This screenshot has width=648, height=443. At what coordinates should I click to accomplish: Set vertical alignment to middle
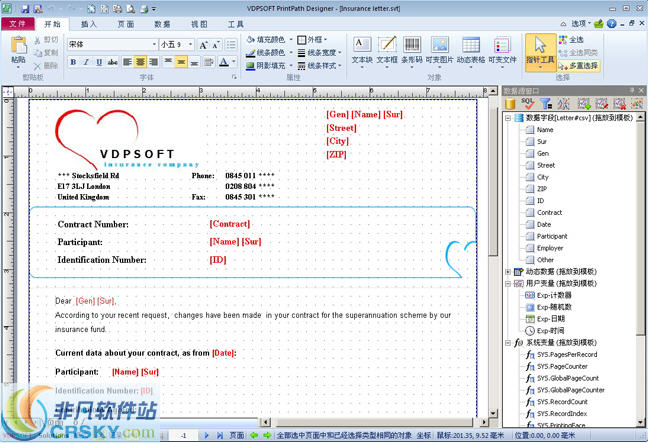(x=181, y=62)
